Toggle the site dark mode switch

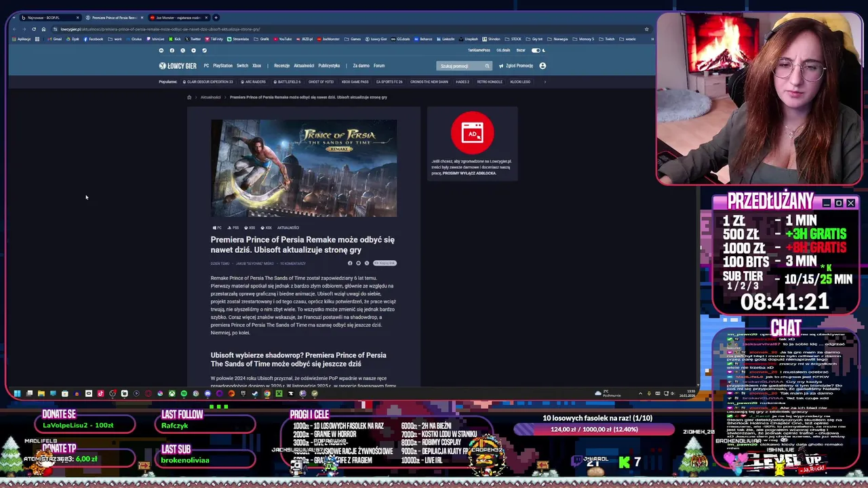[x=537, y=50]
